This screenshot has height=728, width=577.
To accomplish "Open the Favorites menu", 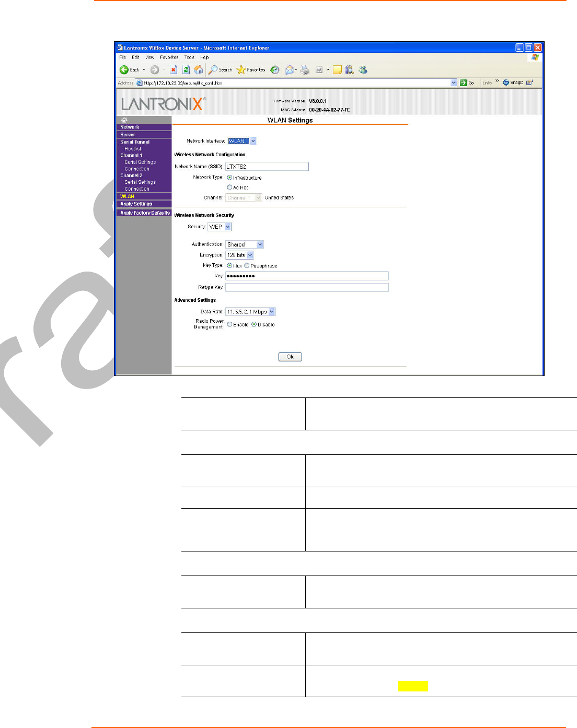I will [x=169, y=57].
